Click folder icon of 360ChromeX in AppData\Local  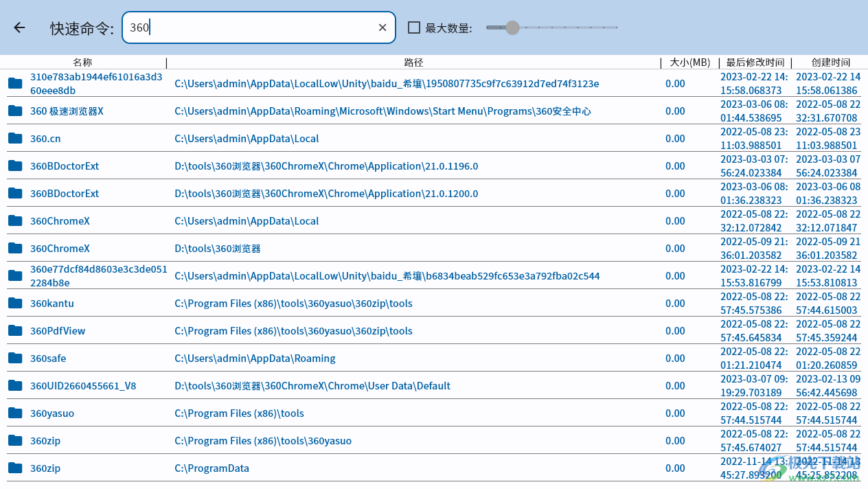tap(15, 220)
